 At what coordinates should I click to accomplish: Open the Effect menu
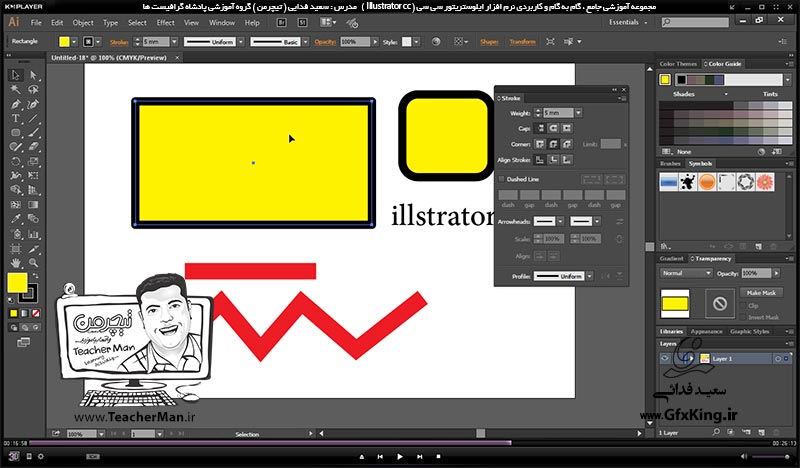(165, 22)
